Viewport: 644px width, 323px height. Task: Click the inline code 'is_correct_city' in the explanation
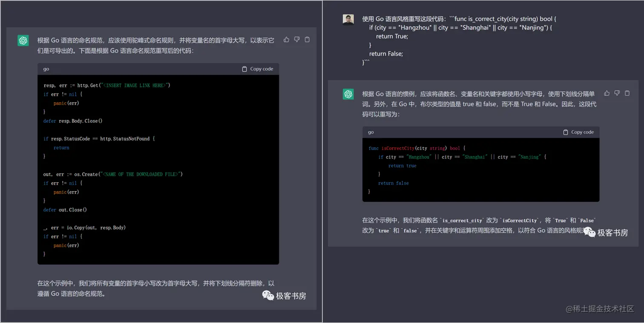[x=462, y=221]
